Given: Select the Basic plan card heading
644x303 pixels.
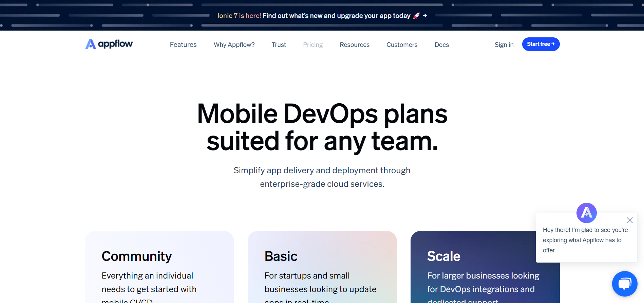Looking at the screenshot, I should click(x=281, y=256).
